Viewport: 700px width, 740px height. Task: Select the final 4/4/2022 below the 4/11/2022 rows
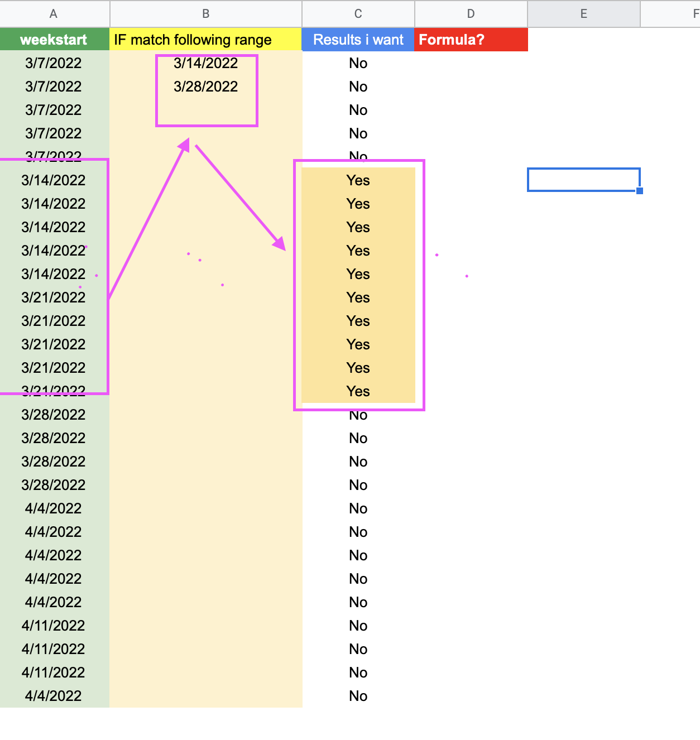[x=54, y=696]
